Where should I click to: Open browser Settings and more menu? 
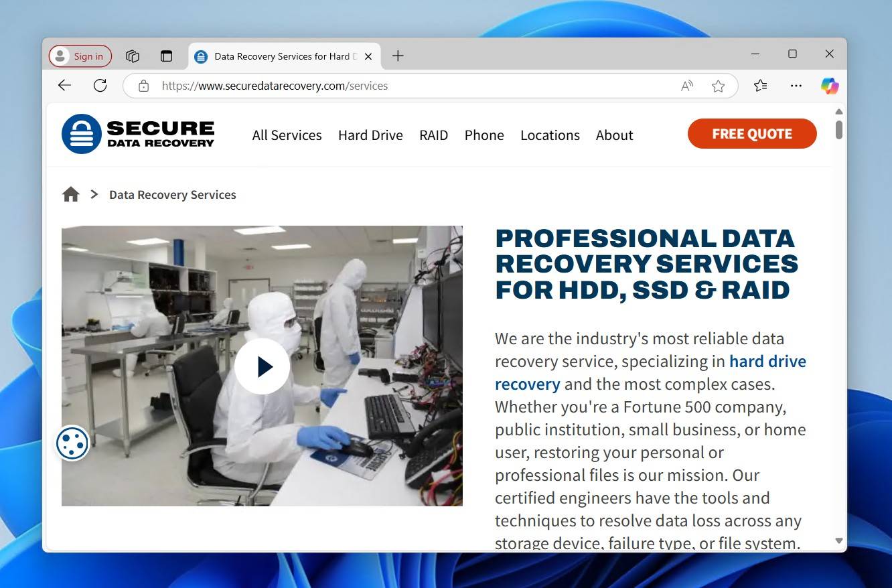click(x=796, y=86)
